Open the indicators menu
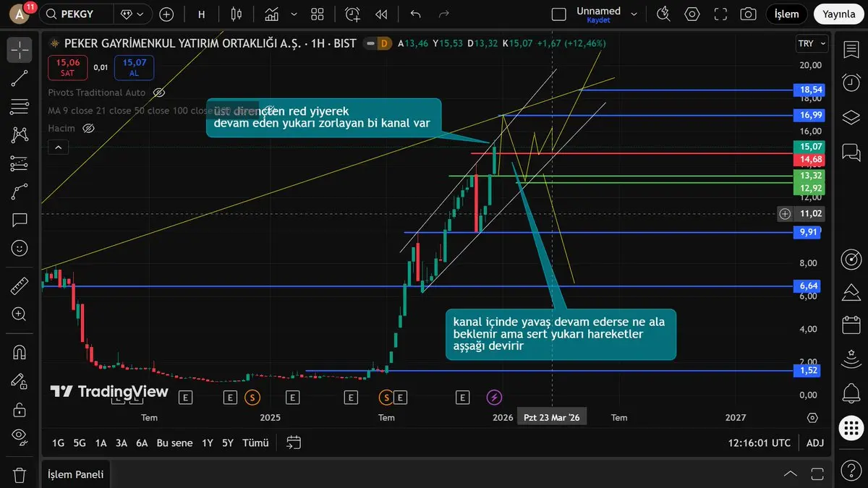The image size is (868, 488). click(272, 14)
